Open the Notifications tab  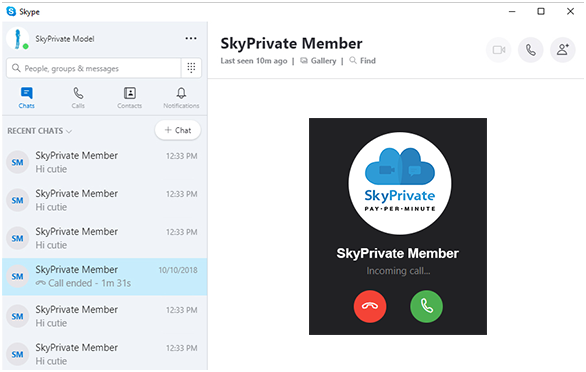(x=181, y=98)
